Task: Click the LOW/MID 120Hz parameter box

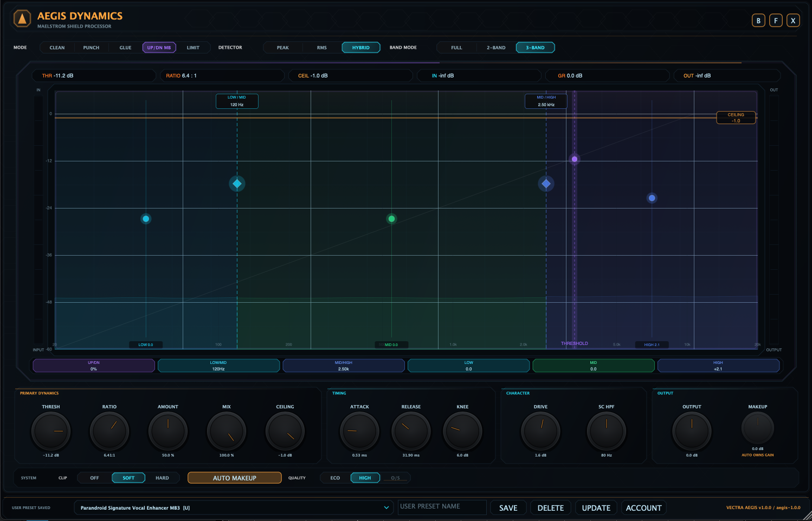Action: (x=218, y=366)
